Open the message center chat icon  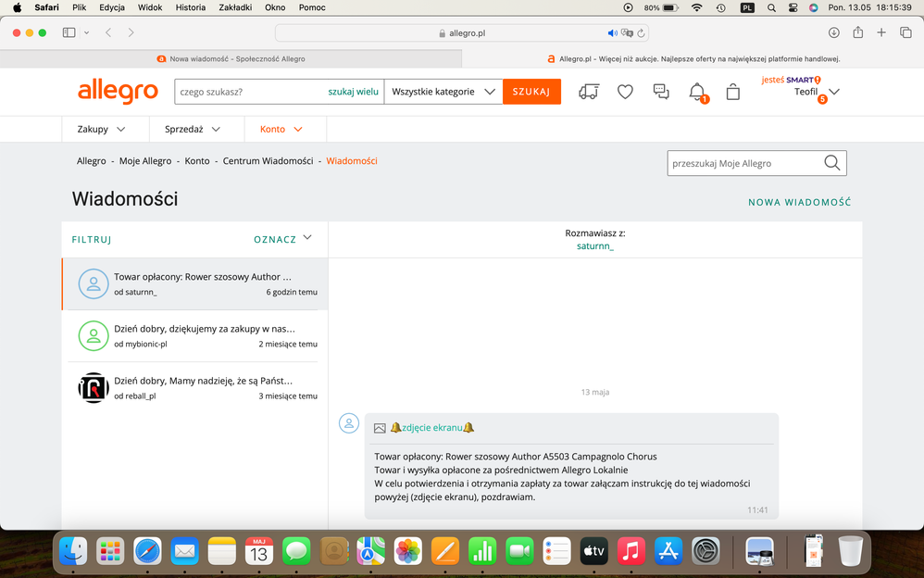pos(661,92)
